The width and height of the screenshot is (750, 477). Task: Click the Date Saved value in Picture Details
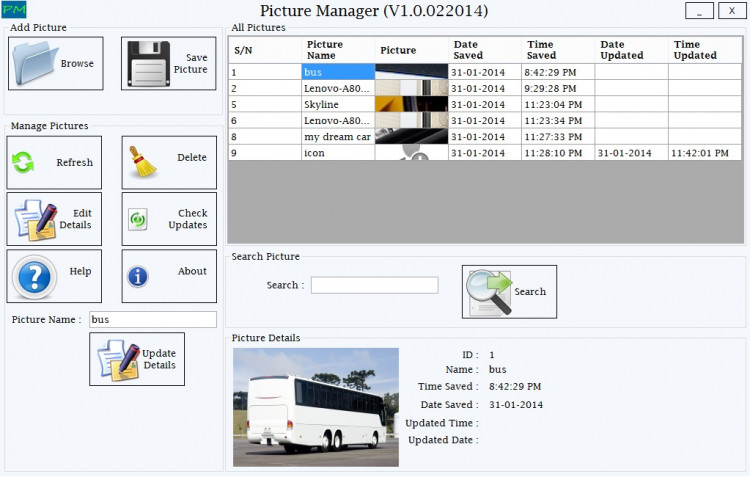coord(516,405)
